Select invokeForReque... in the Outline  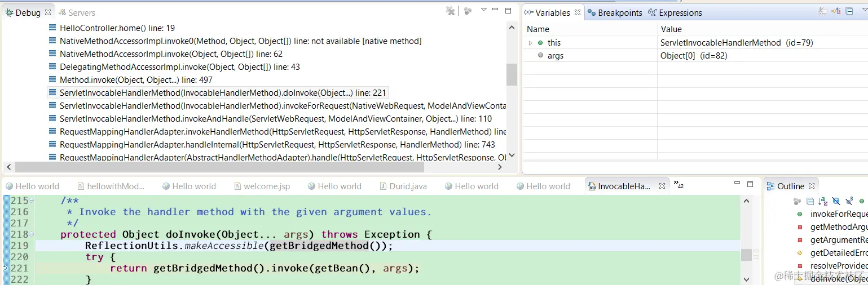pyautogui.click(x=832, y=214)
